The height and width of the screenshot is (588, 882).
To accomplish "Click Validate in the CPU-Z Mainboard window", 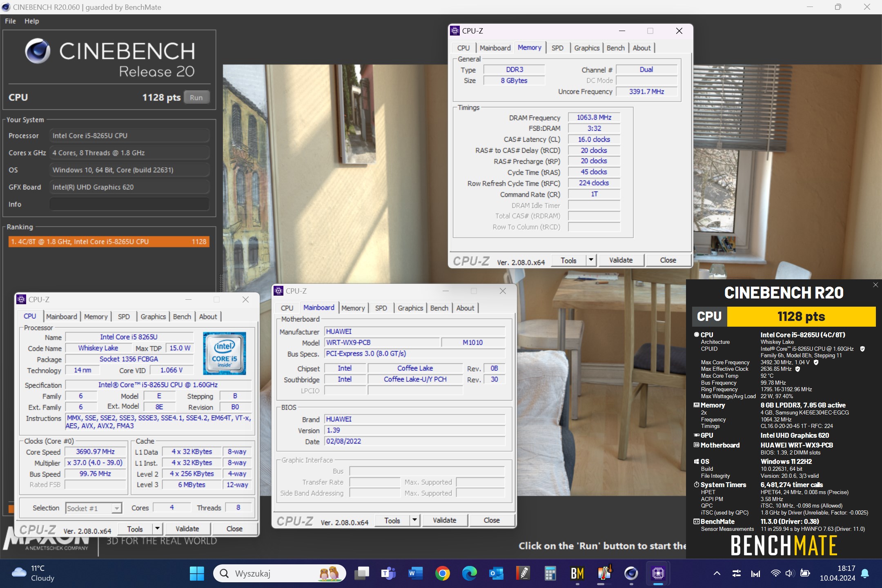I will point(444,520).
